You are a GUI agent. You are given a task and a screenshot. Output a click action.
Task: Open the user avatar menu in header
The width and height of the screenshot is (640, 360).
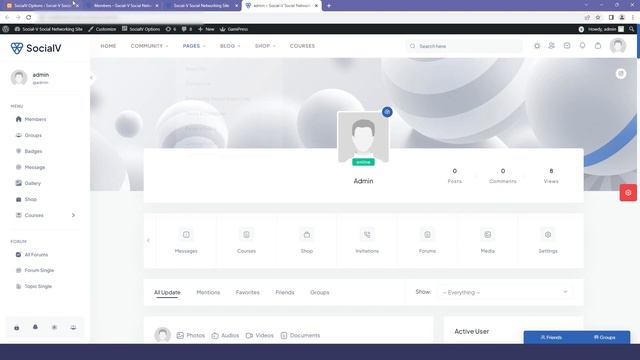pyautogui.click(x=618, y=46)
